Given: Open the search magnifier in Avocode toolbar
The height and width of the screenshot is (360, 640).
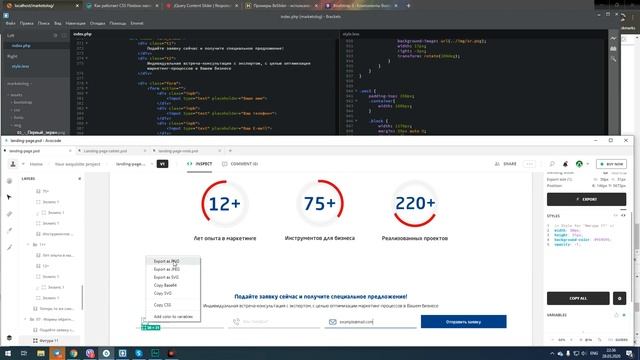Looking at the screenshot, I should coord(552,164).
